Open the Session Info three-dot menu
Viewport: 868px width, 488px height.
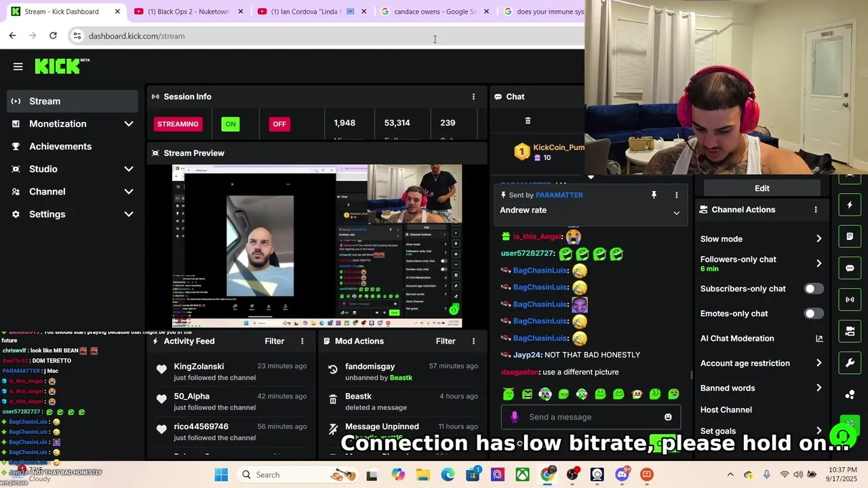tap(473, 97)
